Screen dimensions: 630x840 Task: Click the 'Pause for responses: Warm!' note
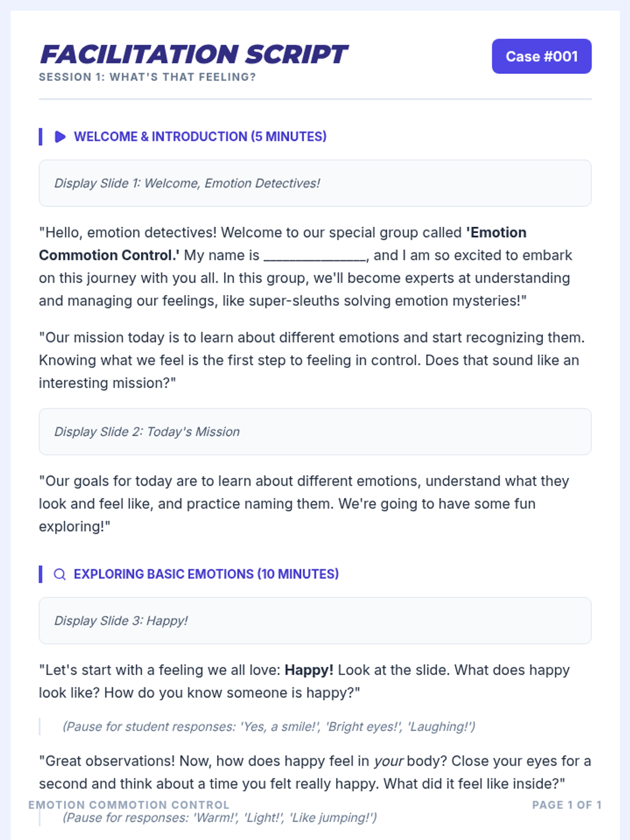tap(219, 817)
